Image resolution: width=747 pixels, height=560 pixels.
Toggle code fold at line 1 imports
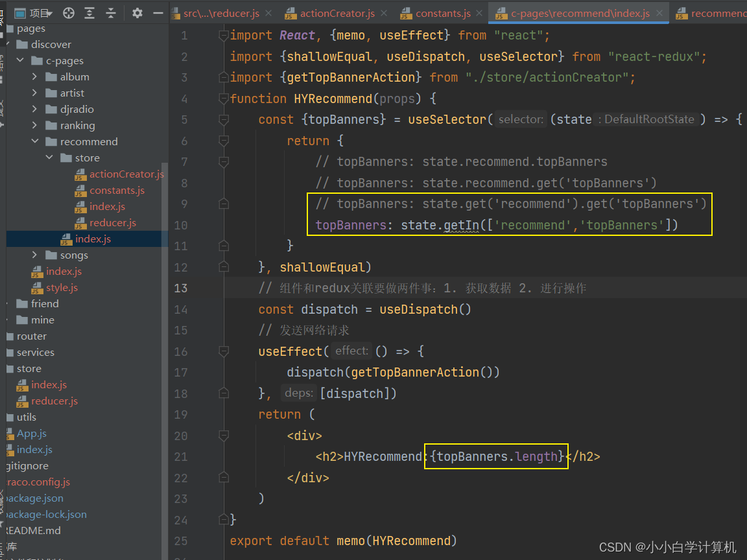pyautogui.click(x=224, y=35)
